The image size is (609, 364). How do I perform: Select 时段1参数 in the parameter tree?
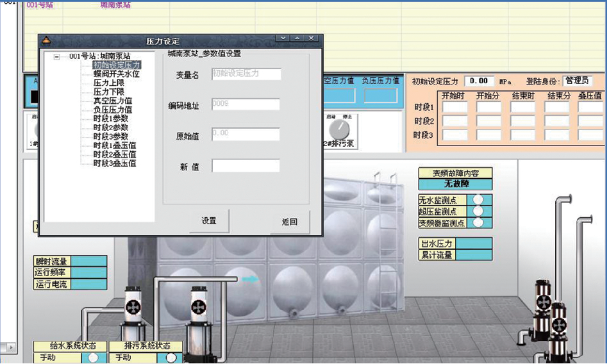pos(110,119)
